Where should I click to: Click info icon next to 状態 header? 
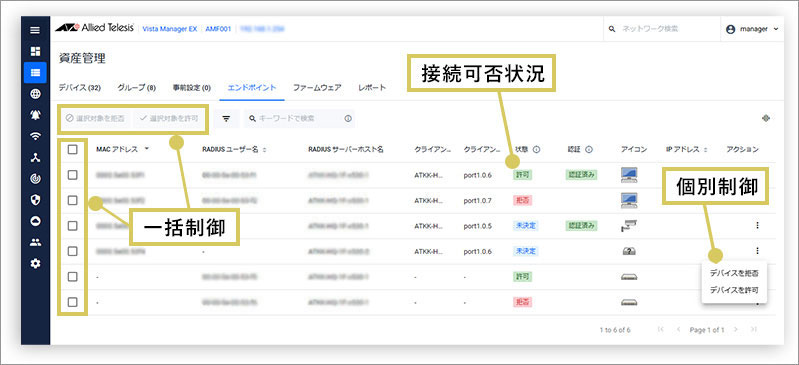537,149
